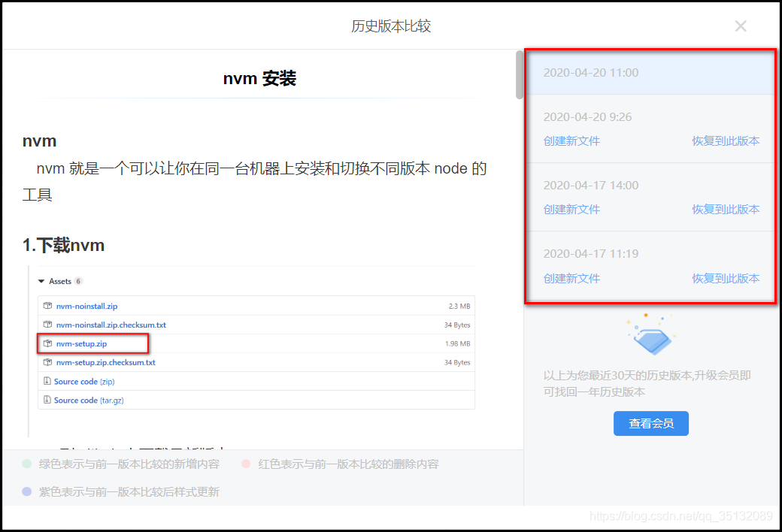Collapse the Assets disclosure triangle
The height and width of the screenshot is (532, 782).
(41, 281)
